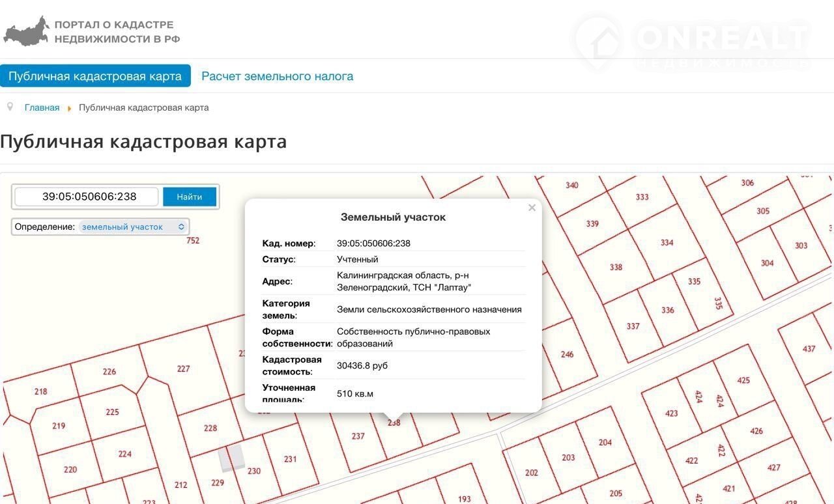Close the Земельный участок info popup
Viewport: 834px width, 504px height.
point(532,208)
